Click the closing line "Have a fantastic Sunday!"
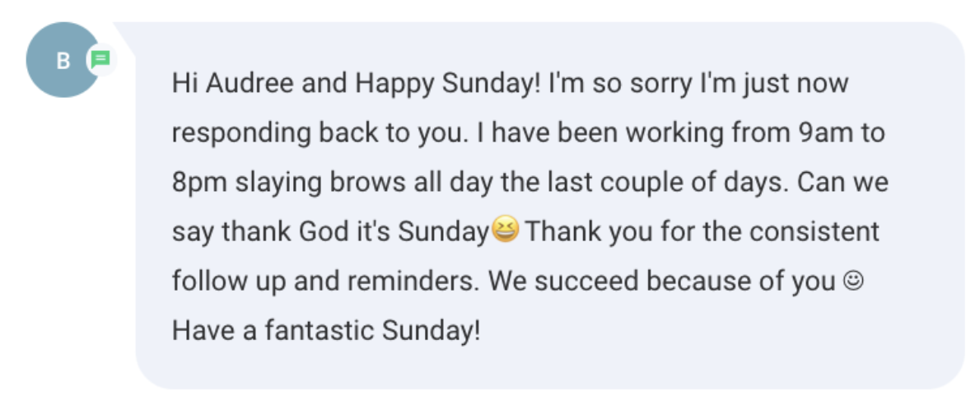The image size is (980, 405). (x=326, y=331)
